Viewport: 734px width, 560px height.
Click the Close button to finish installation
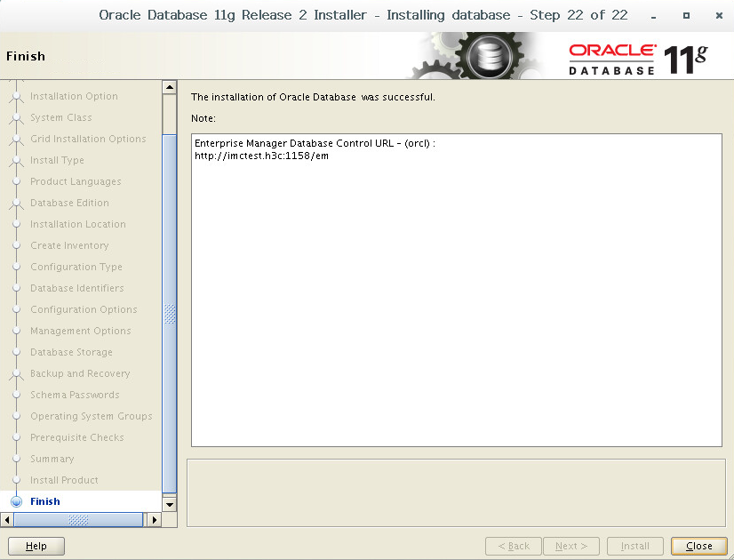(698, 546)
